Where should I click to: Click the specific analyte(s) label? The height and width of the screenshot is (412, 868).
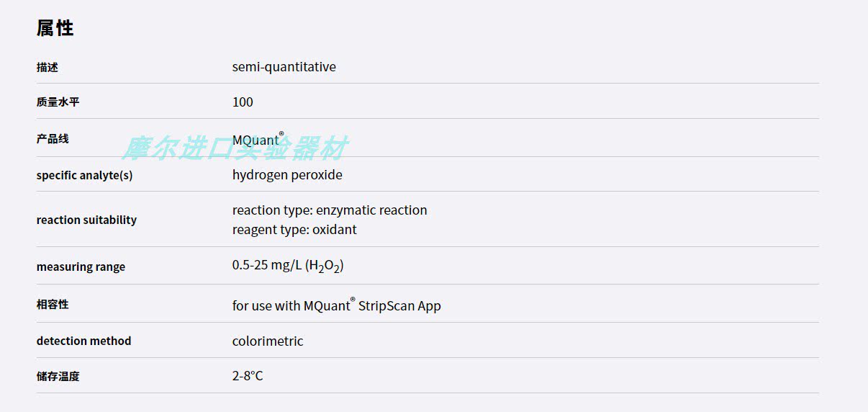click(84, 175)
